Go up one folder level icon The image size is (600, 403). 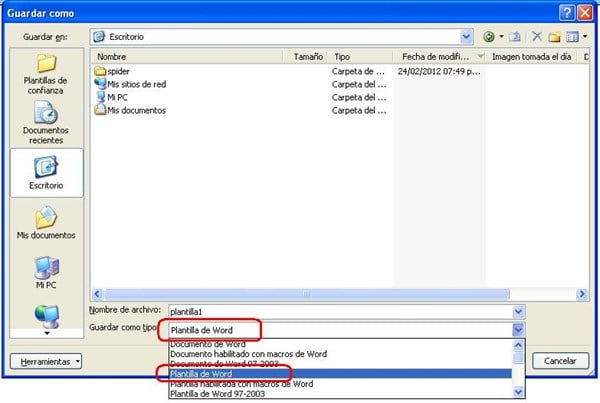pyautogui.click(x=515, y=37)
